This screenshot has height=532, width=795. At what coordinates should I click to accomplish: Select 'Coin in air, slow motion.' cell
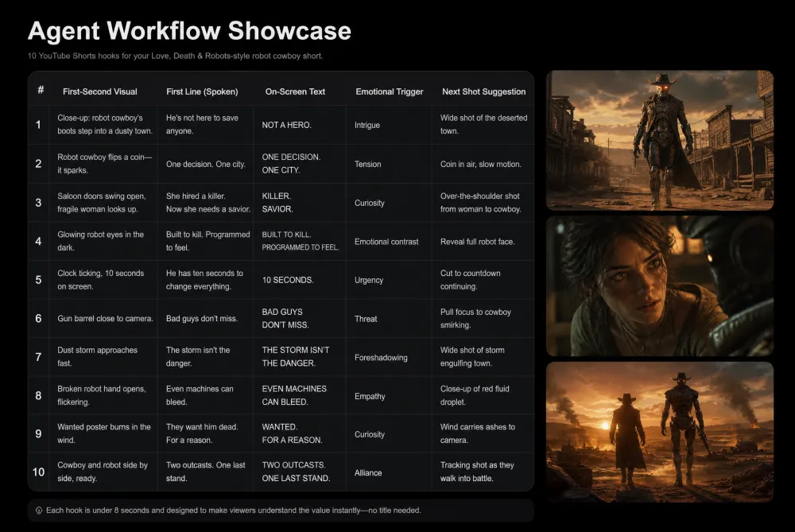(481, 165)
